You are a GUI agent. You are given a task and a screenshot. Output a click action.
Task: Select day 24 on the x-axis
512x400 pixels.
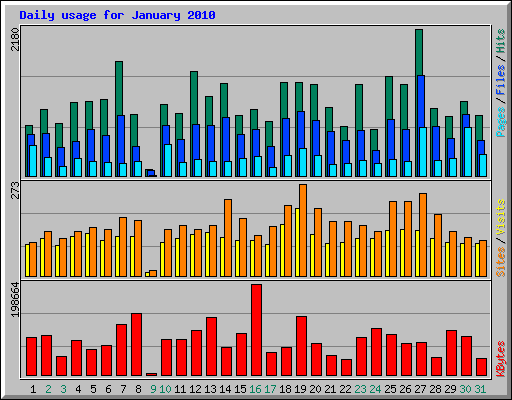pyautogui.click(x=375, y=389)
